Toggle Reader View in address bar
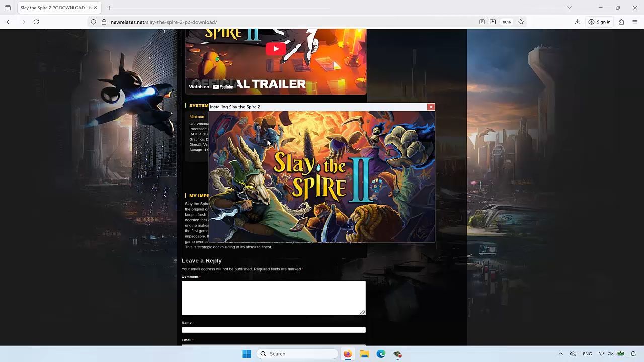 [x=481, y=22]
